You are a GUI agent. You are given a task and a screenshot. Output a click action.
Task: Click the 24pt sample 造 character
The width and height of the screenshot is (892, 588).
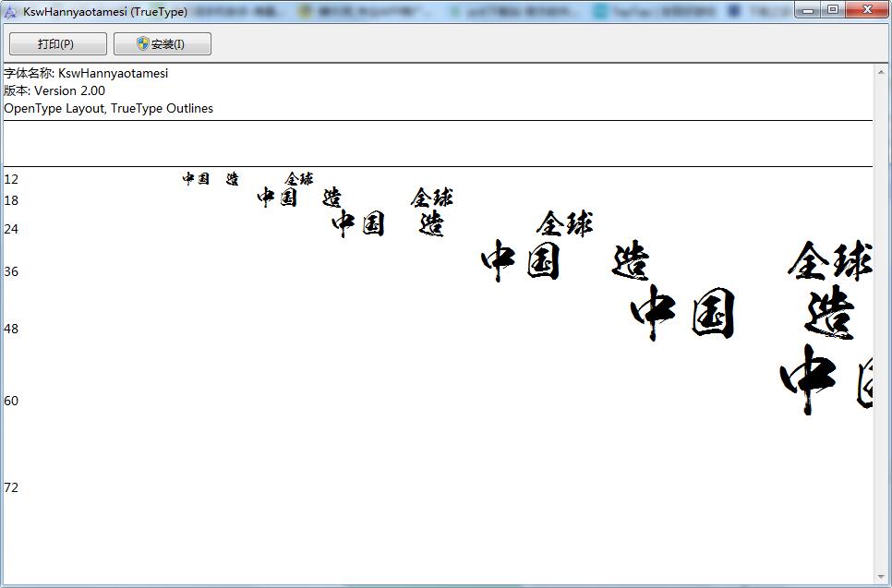[x=431, y=223]
